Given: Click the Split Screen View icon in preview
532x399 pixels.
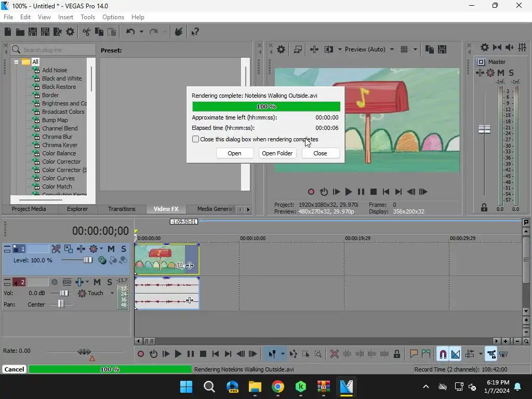Looking at the screenshot, I should click(x=329, y=49).
